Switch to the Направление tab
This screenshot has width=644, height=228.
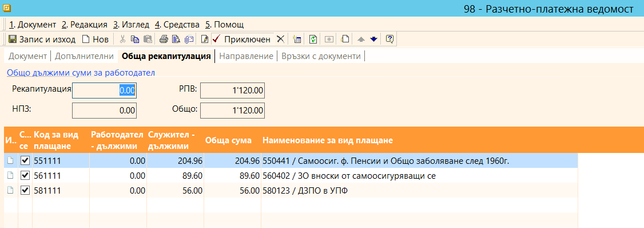click(x=246, y=56)
